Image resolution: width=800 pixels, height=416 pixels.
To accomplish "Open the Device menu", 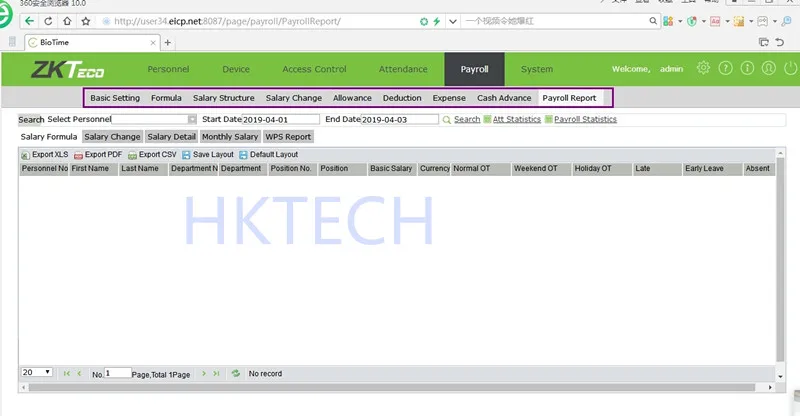I will (x=236, y=69).
